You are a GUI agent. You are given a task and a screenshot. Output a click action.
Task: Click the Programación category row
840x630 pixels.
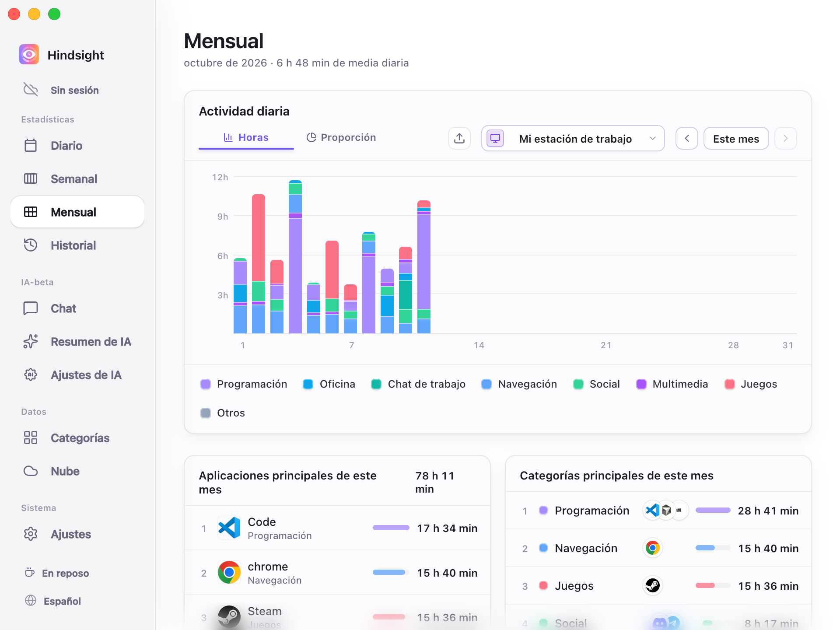(658, 511)
